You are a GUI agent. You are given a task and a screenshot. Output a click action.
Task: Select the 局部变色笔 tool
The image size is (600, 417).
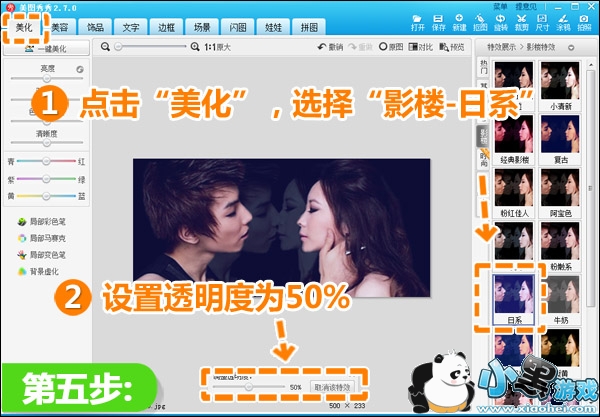point(41,255)
